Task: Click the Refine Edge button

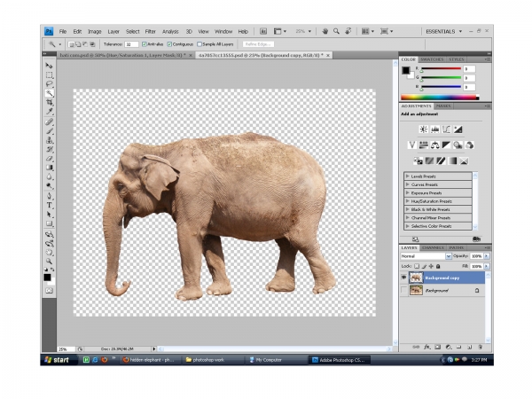Action: pos(258,44)
